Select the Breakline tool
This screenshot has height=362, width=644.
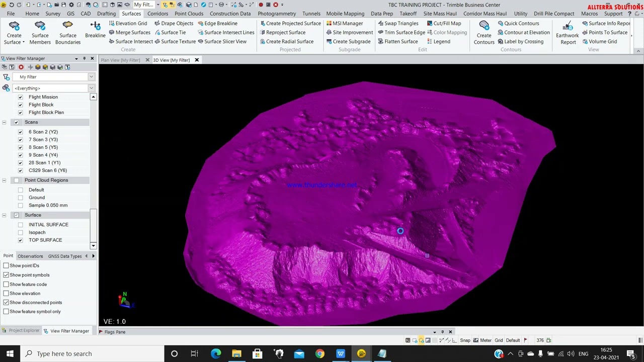pyautogui.click(x=95, y=30)
